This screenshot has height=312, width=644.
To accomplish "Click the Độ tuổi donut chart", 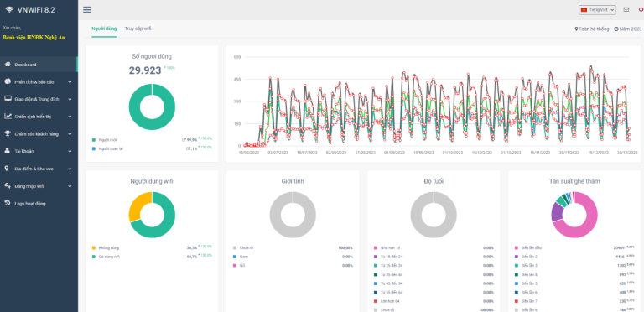I will tap(434, 215).
